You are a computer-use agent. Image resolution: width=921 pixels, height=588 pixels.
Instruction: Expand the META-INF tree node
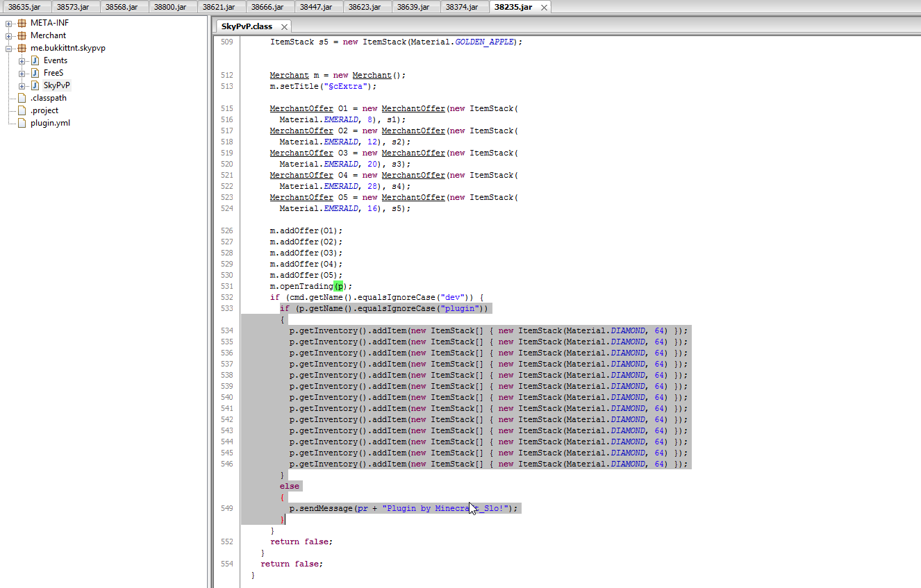coord(9,23)
